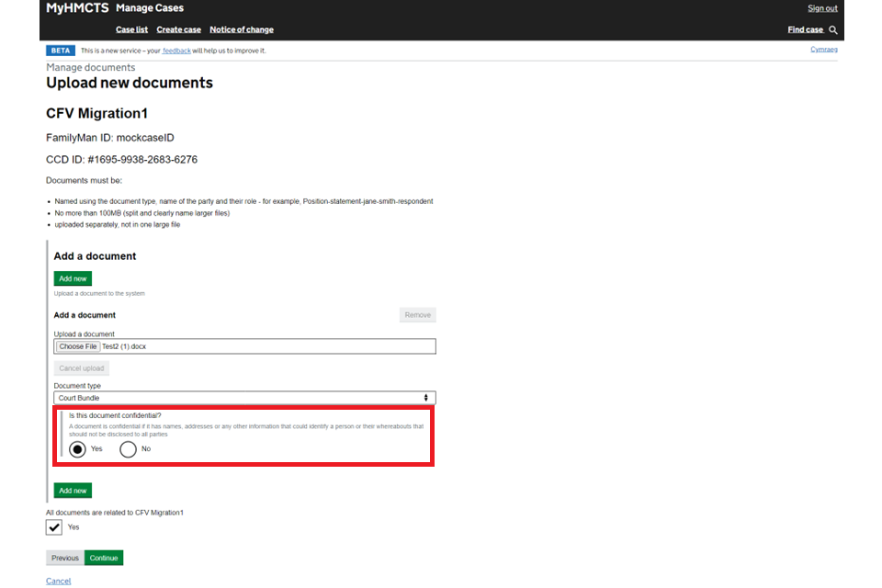Open the feedback link
This screenshot has height=588, width=882.
click(x=176, y=51)
